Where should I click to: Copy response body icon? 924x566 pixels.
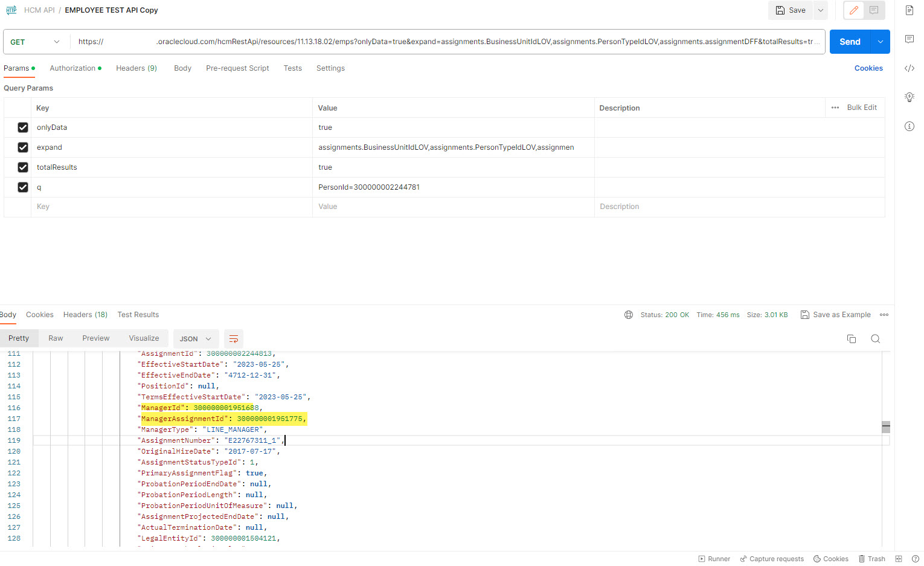(852, 339)
